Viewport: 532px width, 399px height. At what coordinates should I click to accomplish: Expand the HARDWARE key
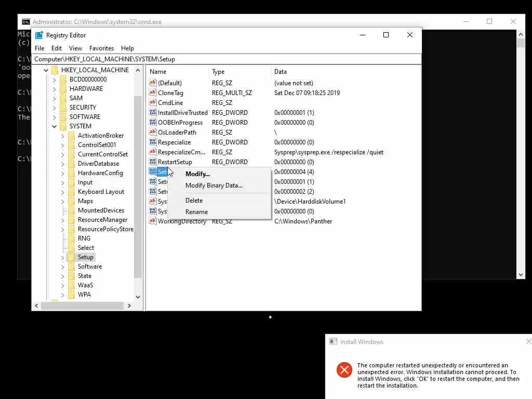(54, 89)
